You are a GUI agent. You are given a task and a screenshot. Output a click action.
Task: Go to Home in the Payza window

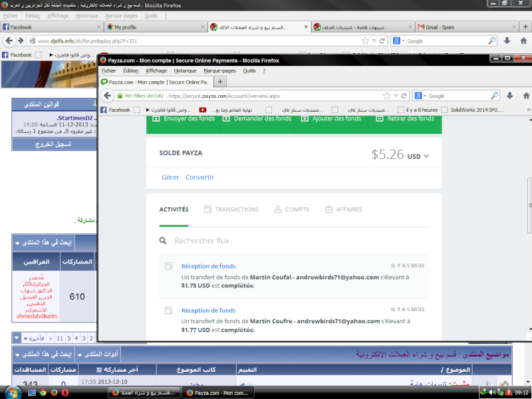tap(525, 96)
